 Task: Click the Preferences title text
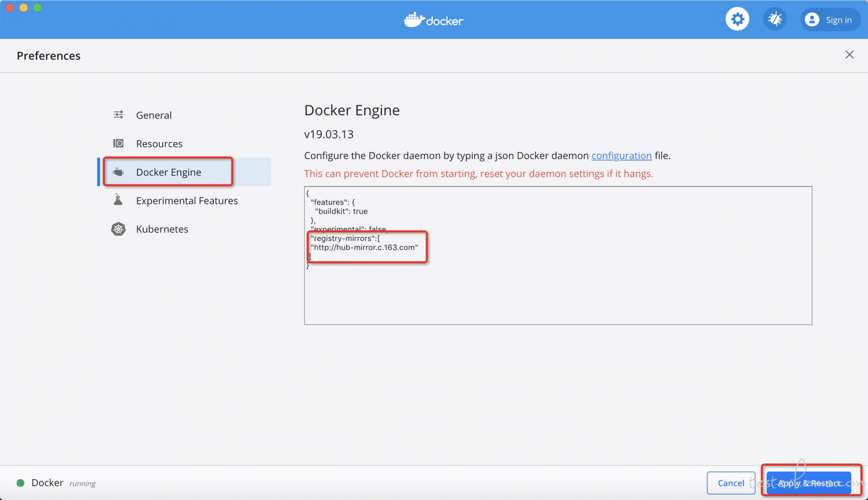[48, 56]
